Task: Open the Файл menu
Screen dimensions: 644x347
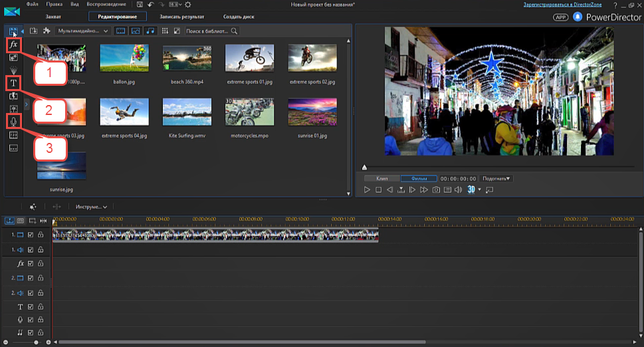Action: click(x=33, y=5)
